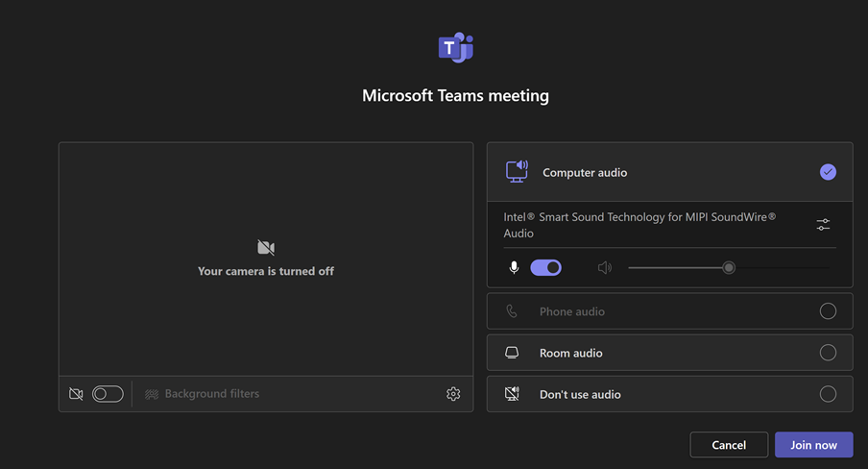Open audio device settings sliders icon

click(823, 225)
